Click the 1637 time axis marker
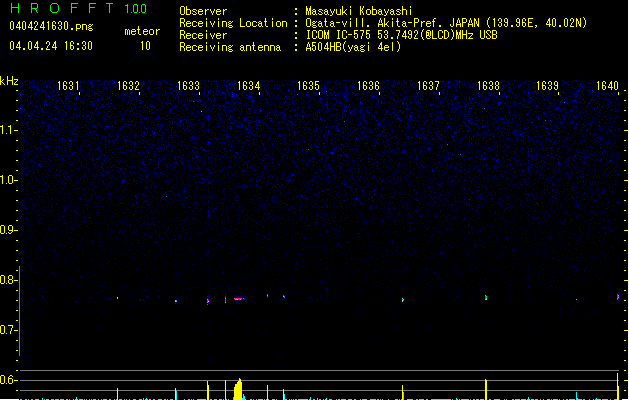The image size is (629, 400). coord(428,86)
